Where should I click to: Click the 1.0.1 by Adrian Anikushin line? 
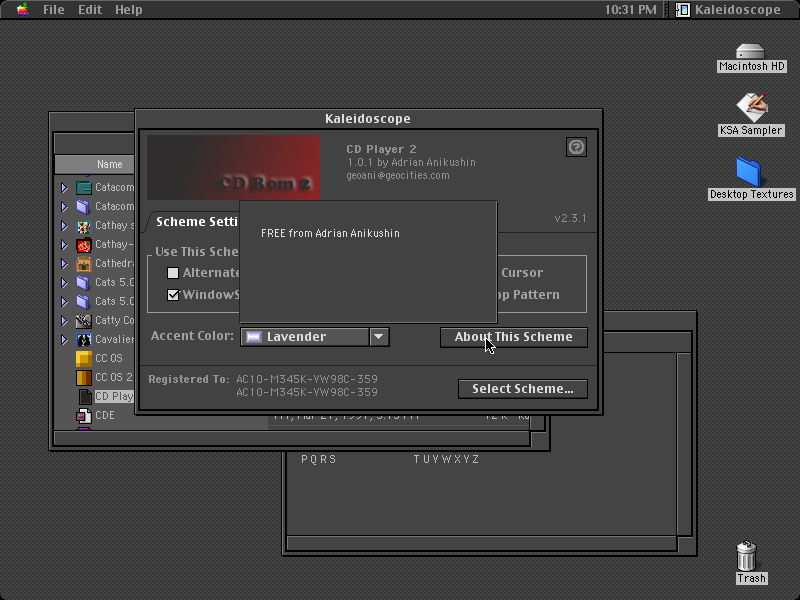click(x=411, y=162)
